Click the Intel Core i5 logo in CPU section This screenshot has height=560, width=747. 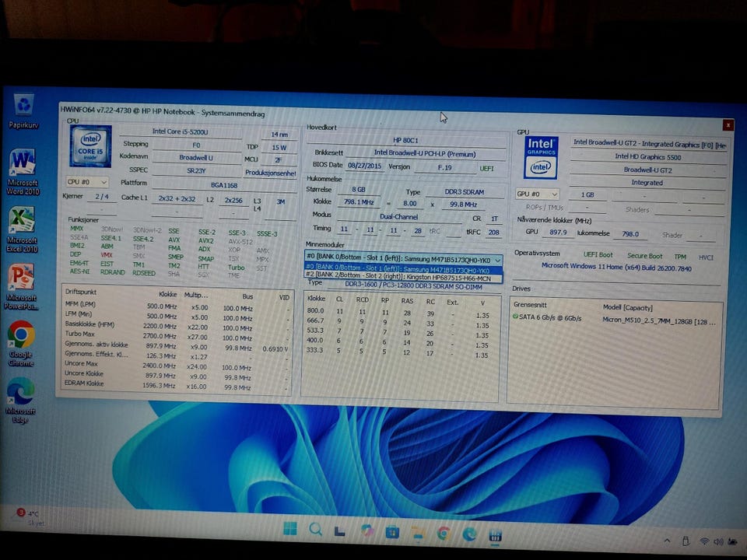(90, 145)
